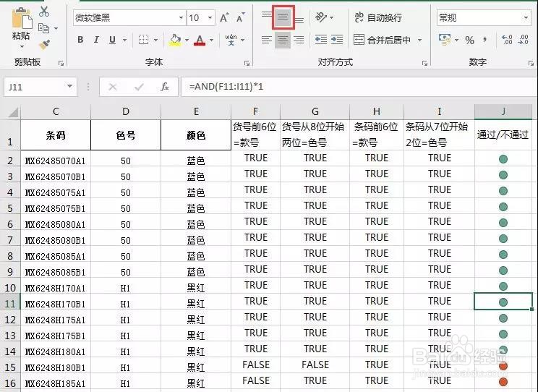The image size is (538, 392).
Task: Open clipboard group dialog launcher
Action: point(61,63)
